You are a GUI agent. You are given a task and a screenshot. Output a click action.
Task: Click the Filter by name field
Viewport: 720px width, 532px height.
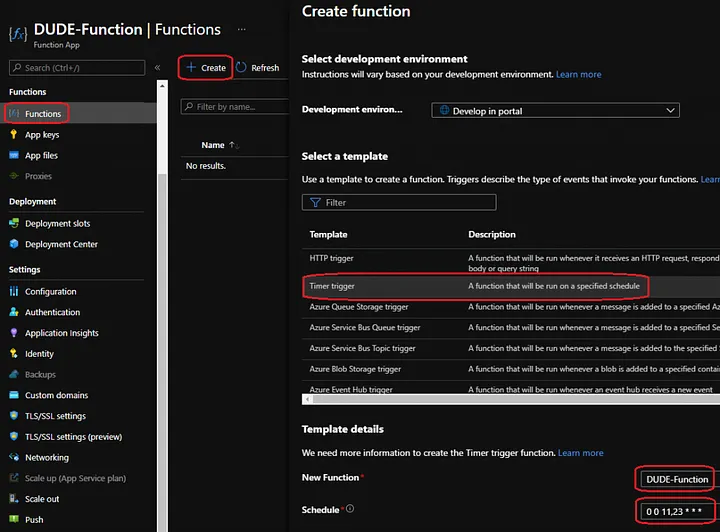236,106
